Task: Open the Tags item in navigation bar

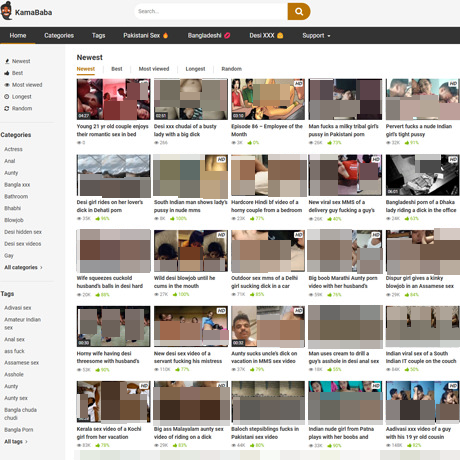Action: [x=98, y=35]
